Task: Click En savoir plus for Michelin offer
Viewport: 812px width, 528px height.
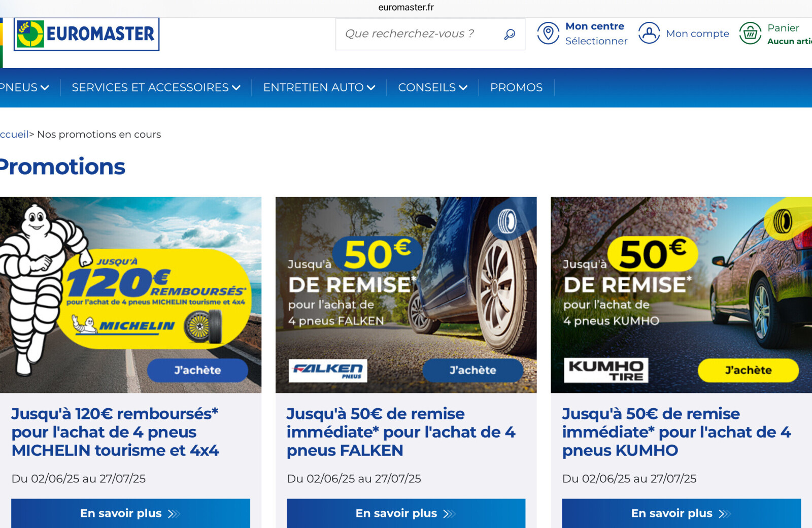Action: pyautogui.click(x=130, y=513)
